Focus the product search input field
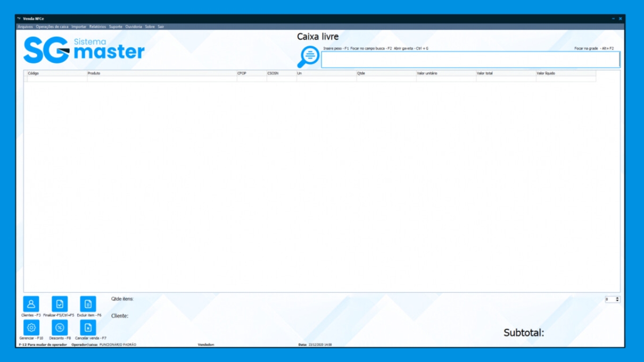This screenshot has height=362, width=644. click(470, 60)
